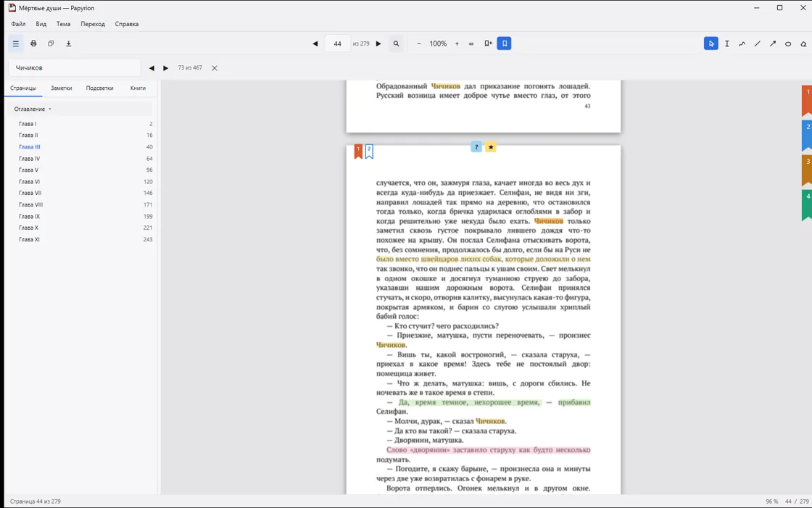
Task: Open the 'Файл' menu
Action: point(18,24)
